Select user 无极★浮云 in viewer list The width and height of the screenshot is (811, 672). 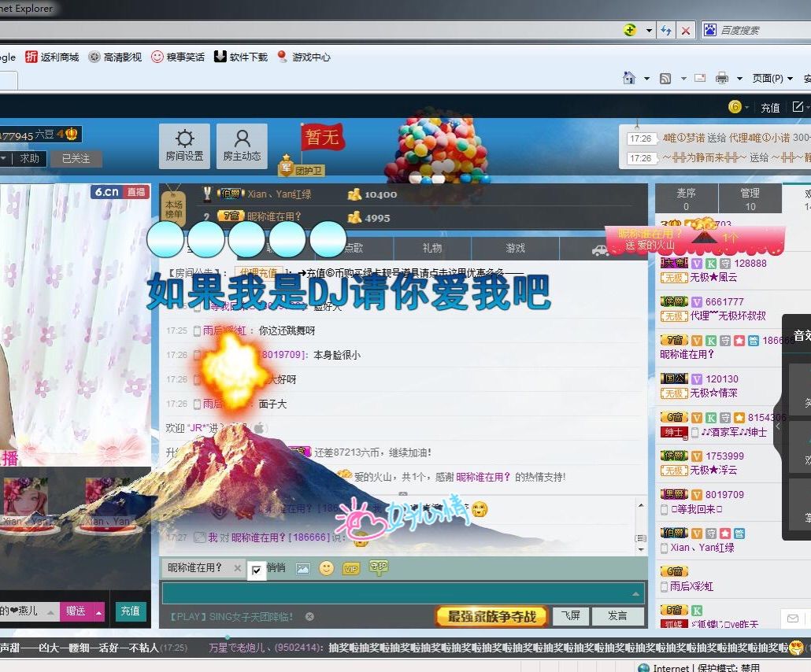(713, 470)
